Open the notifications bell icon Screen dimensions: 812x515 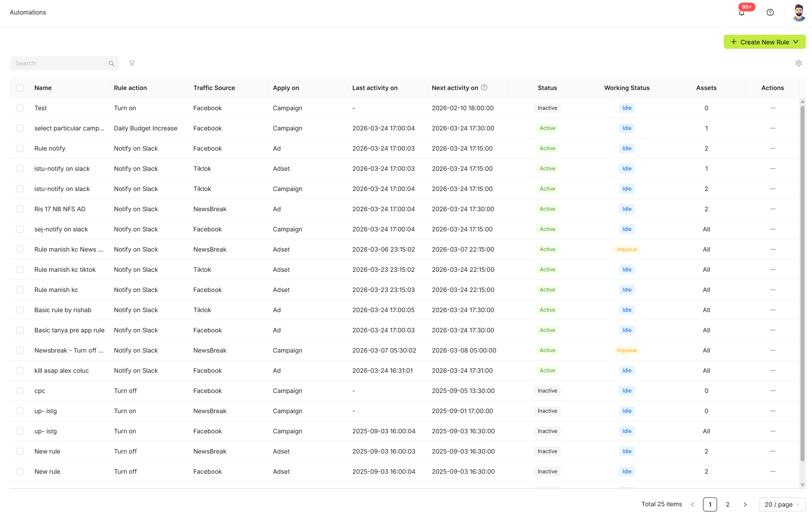tap(742, 13)
